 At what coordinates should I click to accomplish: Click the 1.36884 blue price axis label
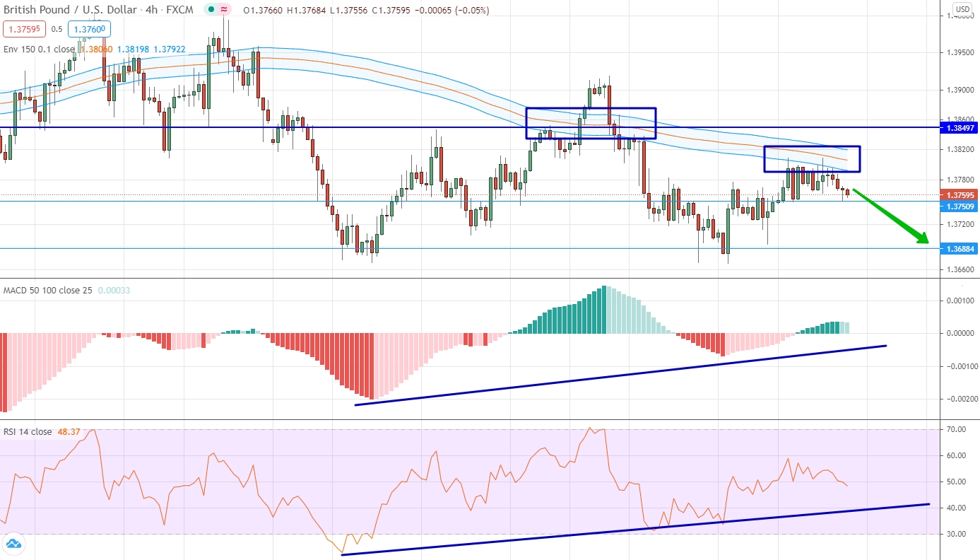(x=960, y=249)
